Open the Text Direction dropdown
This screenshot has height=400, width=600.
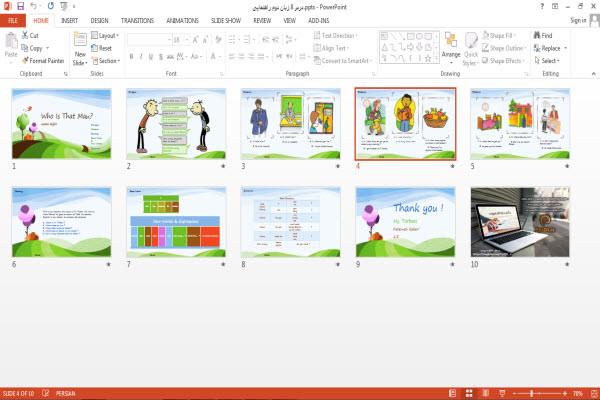coord(336,35)
